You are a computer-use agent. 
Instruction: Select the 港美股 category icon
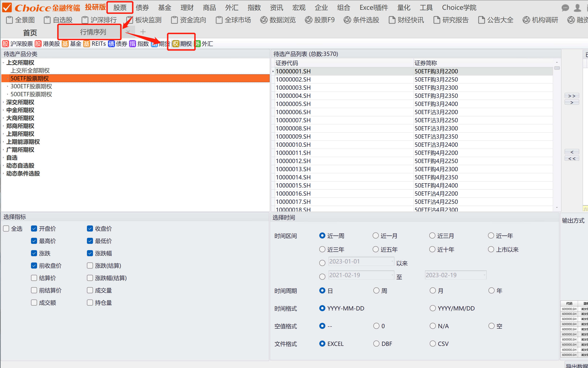(38, 44)
